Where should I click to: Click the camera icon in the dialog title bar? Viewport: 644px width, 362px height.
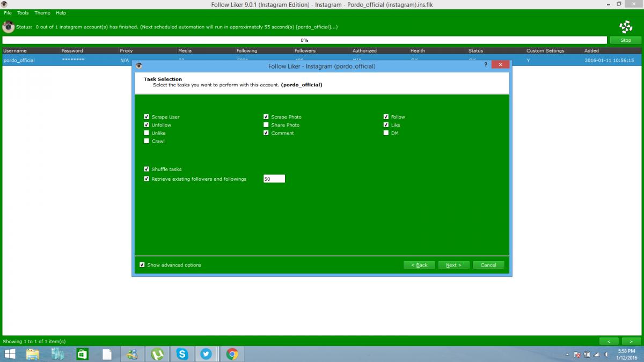139,66
